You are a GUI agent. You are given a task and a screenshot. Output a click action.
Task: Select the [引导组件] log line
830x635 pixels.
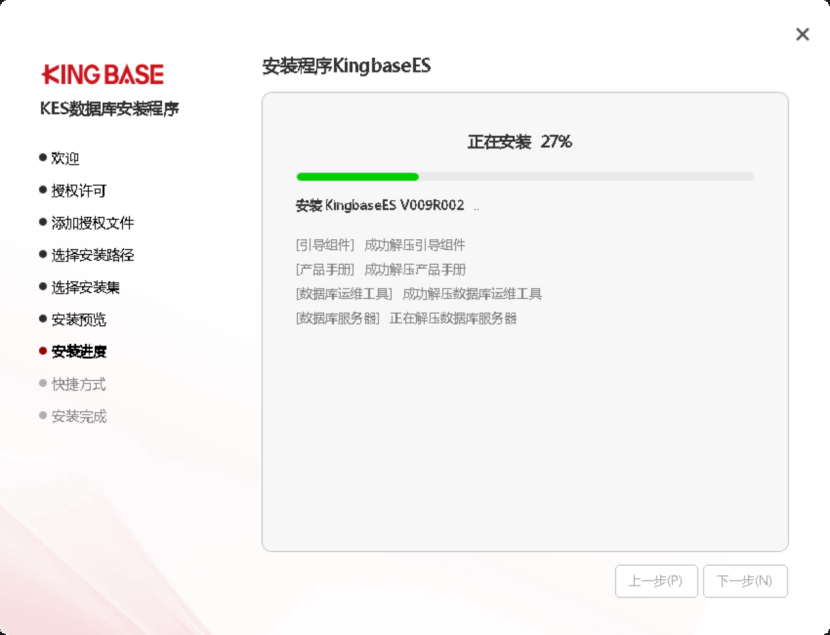380,245
